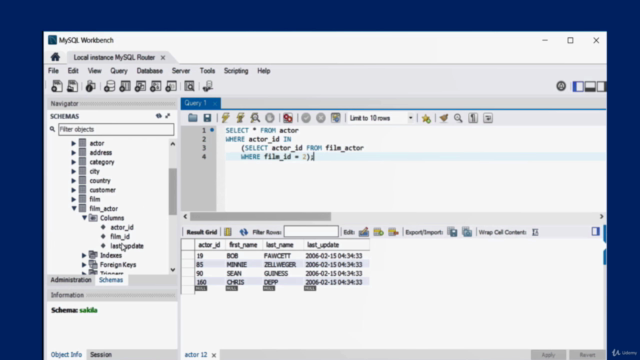Open the File menu
This screenshot has height=360, width=640.
53,71
